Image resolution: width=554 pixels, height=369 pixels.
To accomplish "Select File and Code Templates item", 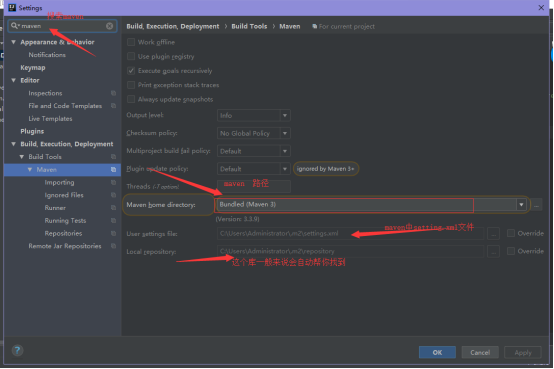I will [65, 106].
